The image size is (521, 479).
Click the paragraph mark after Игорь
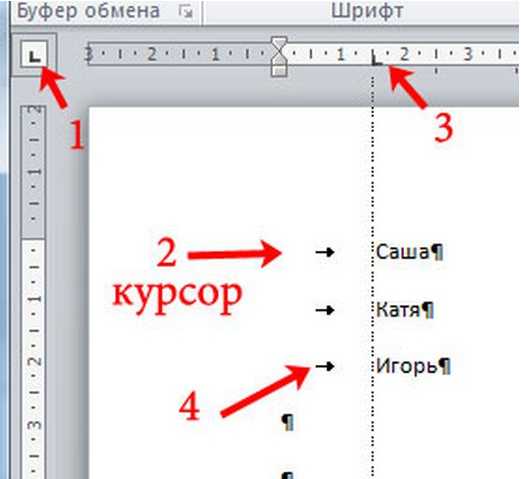pyautogui.click(x=444, y=367)
